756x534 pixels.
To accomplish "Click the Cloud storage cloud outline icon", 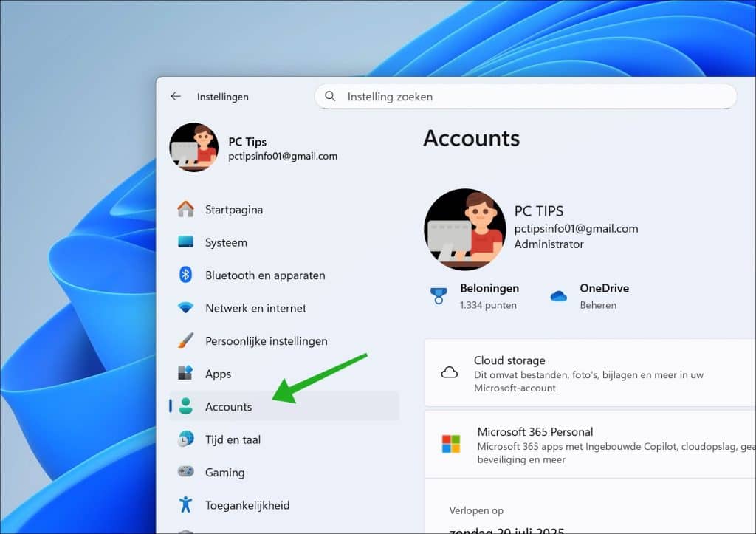I will tap(450, 372).
